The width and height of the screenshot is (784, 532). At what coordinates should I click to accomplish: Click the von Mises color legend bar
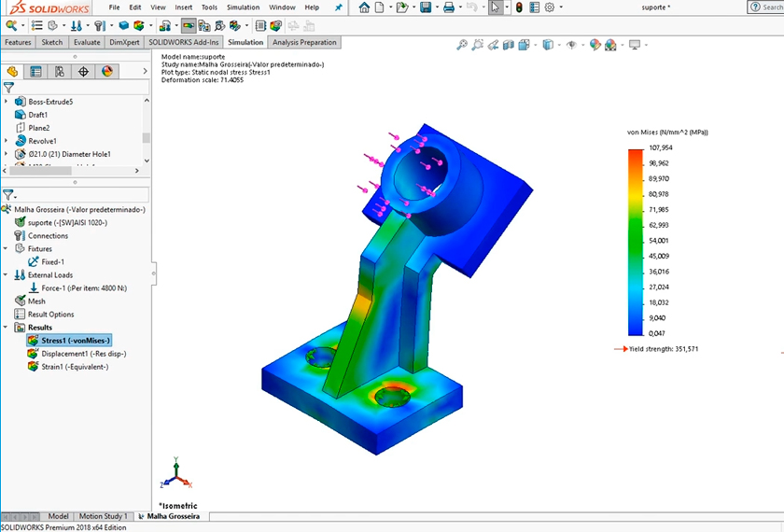[x=636, y=240]
